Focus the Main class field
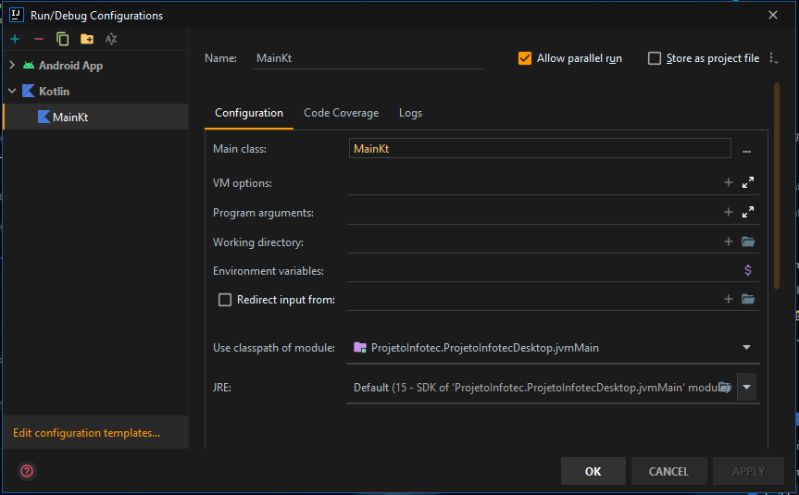This screenshot has height=495, width=799. pos(540,148)
